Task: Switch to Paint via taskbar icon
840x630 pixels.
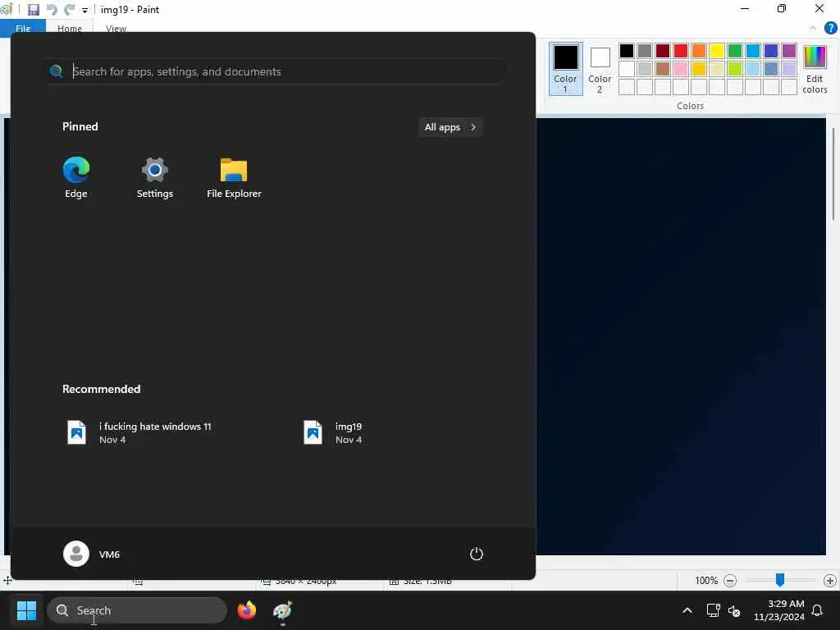Action: click(x=282, y=610)
